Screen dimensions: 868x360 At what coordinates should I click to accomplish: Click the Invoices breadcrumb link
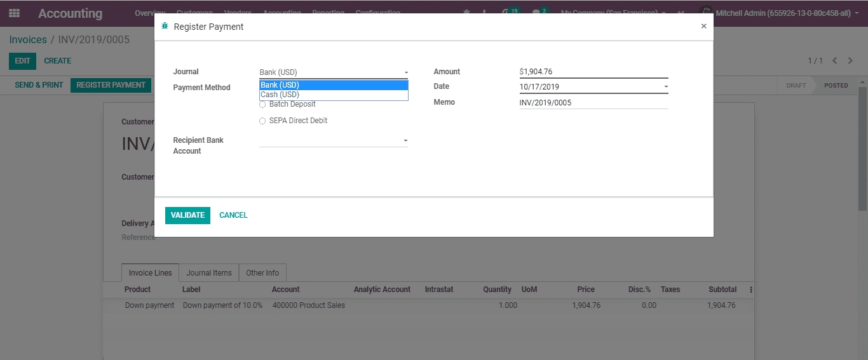(28, 40)
